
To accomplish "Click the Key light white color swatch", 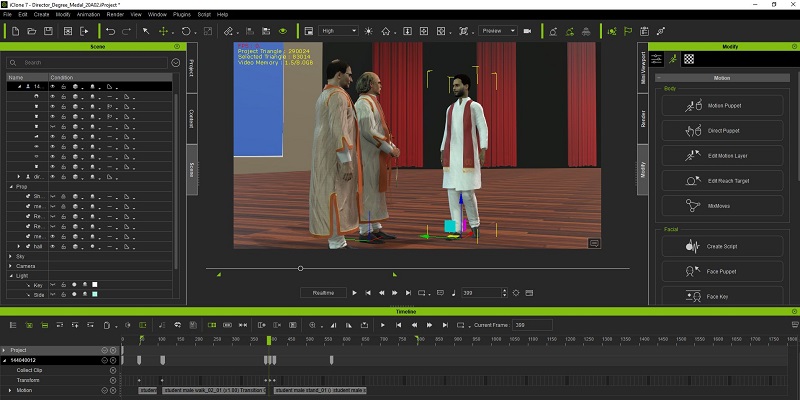I will click(x=95, y=285).
